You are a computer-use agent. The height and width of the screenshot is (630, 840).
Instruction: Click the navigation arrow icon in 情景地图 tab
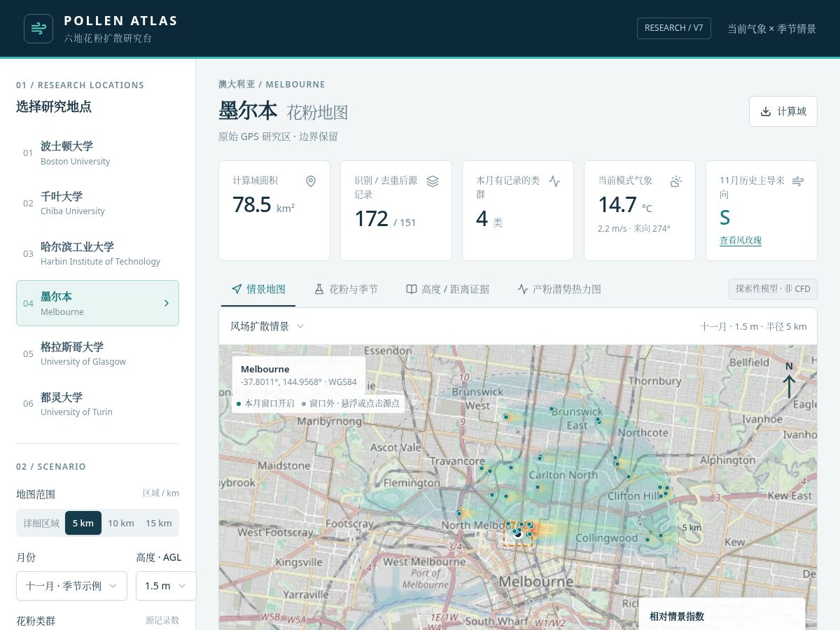click(237, 289)
